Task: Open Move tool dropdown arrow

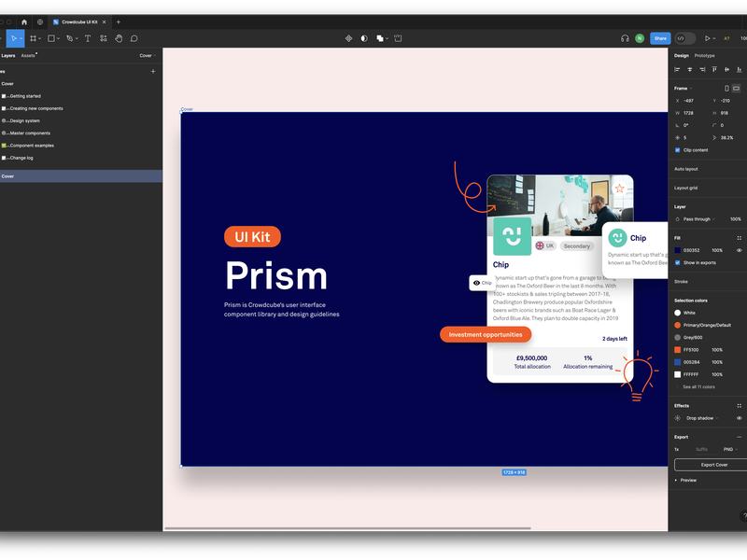Action: [x=21, y=38]
